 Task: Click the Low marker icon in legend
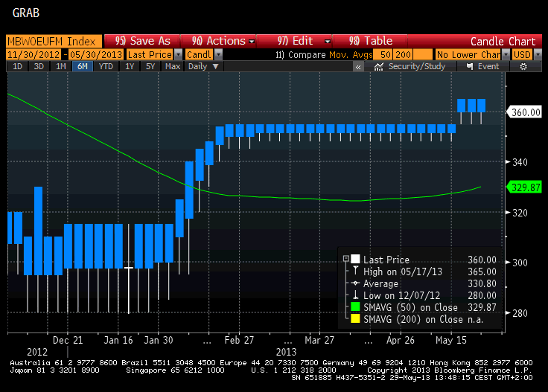coord(355,295)
